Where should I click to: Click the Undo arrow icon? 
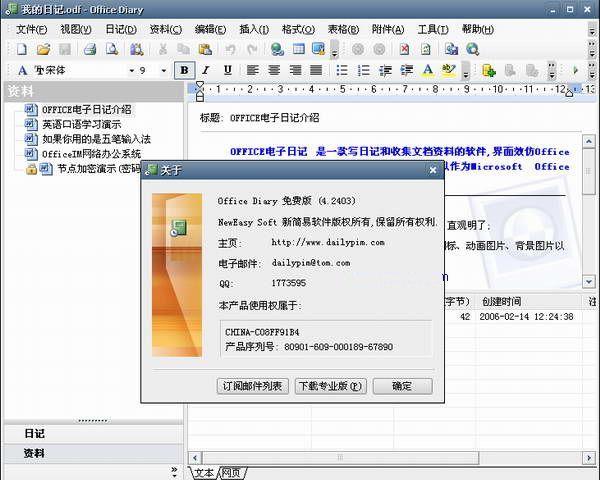(231, 48)
